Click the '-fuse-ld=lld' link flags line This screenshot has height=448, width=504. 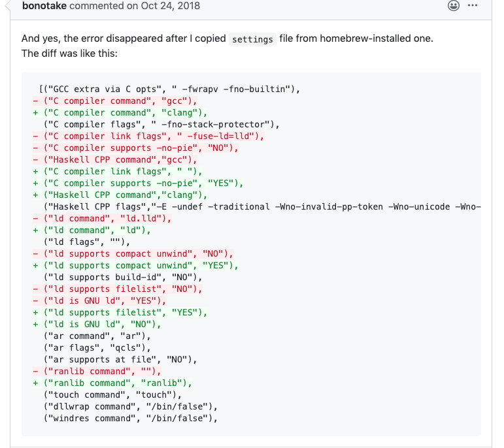pos(148,136)
